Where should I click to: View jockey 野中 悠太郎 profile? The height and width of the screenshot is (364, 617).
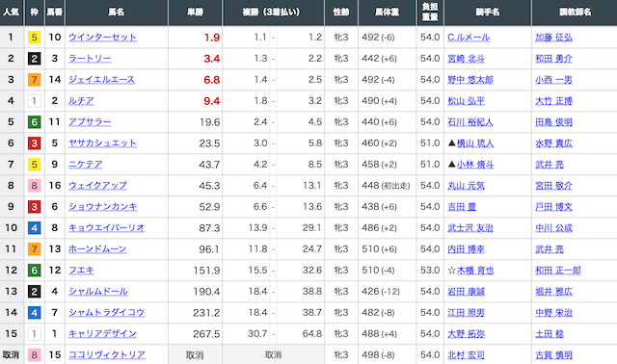(x=470, y=80)
